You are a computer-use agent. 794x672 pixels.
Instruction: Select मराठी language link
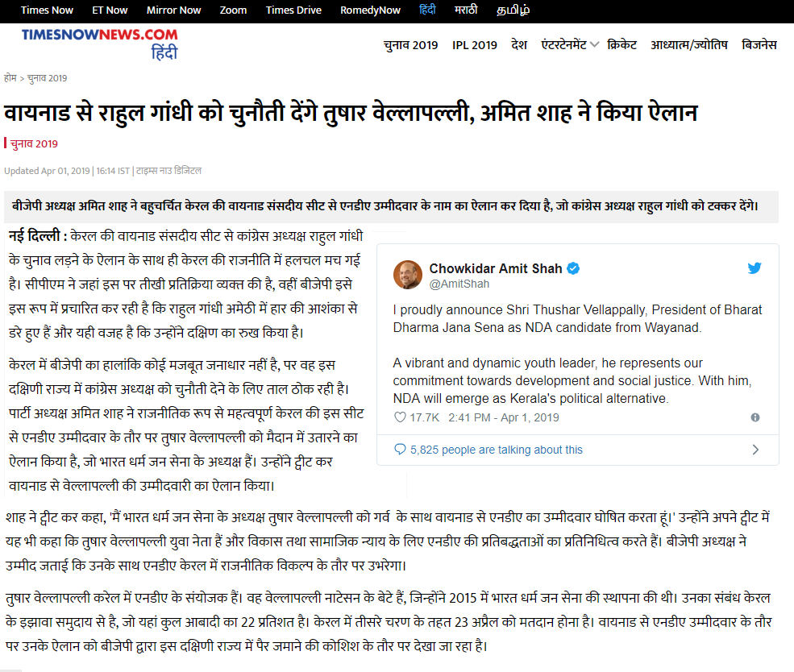point(466,10)
